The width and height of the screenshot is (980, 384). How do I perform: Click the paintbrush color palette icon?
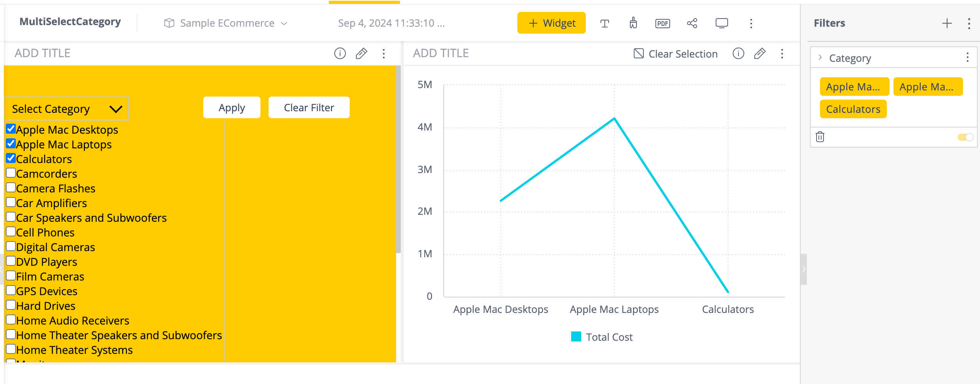633,23
